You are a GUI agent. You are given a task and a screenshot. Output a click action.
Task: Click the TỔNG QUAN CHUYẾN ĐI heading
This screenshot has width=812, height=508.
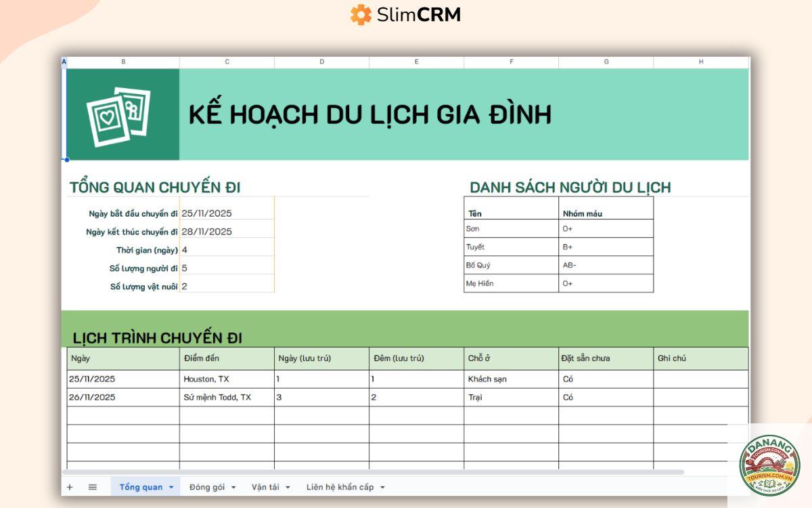tap(155, 187)
